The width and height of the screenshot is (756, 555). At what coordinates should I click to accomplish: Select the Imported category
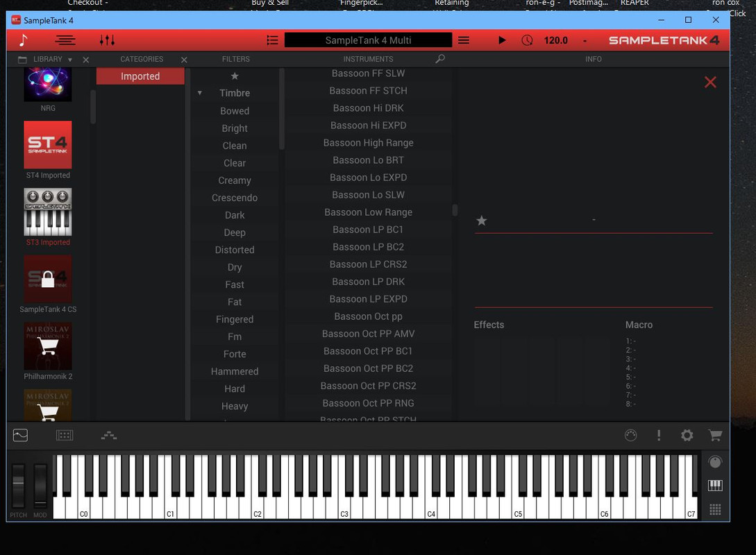click(140, 76)
